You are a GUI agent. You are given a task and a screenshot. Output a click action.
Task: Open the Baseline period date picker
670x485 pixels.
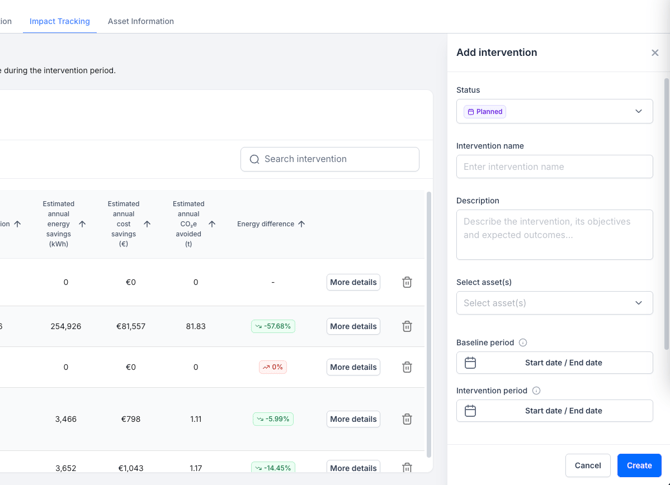pos(554,363)
